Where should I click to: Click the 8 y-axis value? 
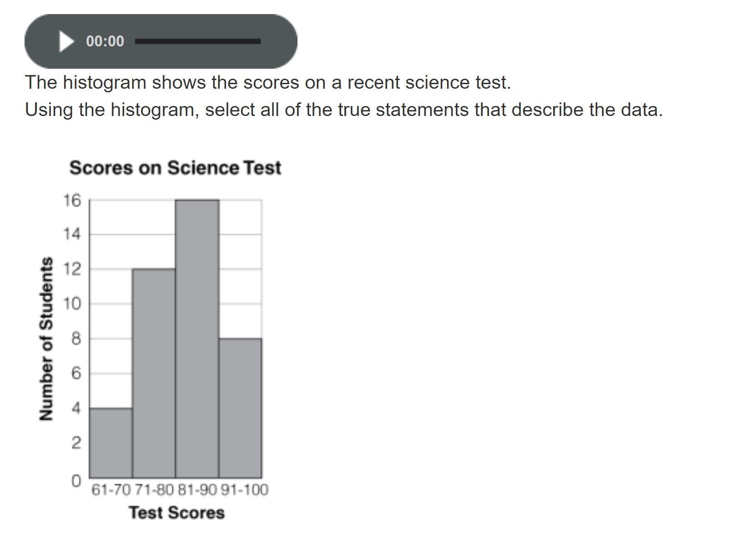tap(76, 339)
